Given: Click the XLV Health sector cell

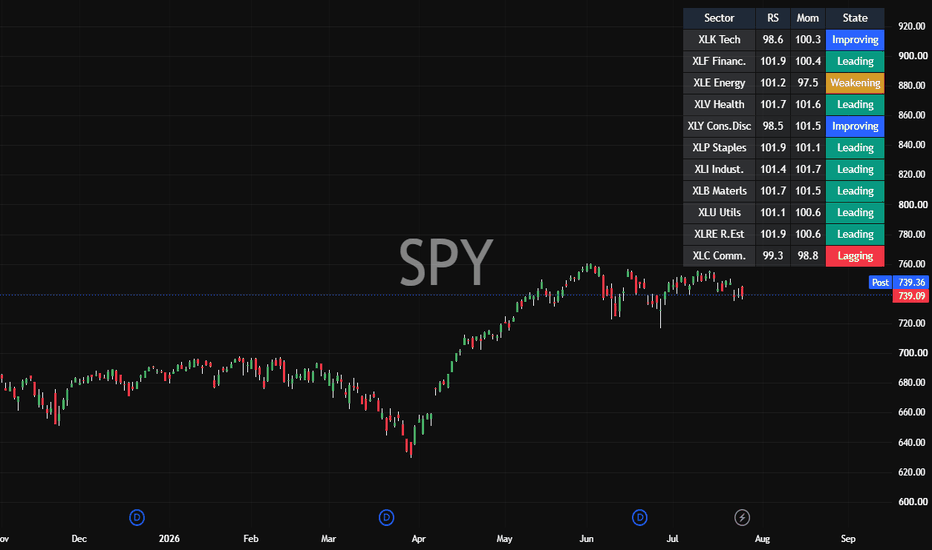Looking at the screenshot, I should point(719,105).
